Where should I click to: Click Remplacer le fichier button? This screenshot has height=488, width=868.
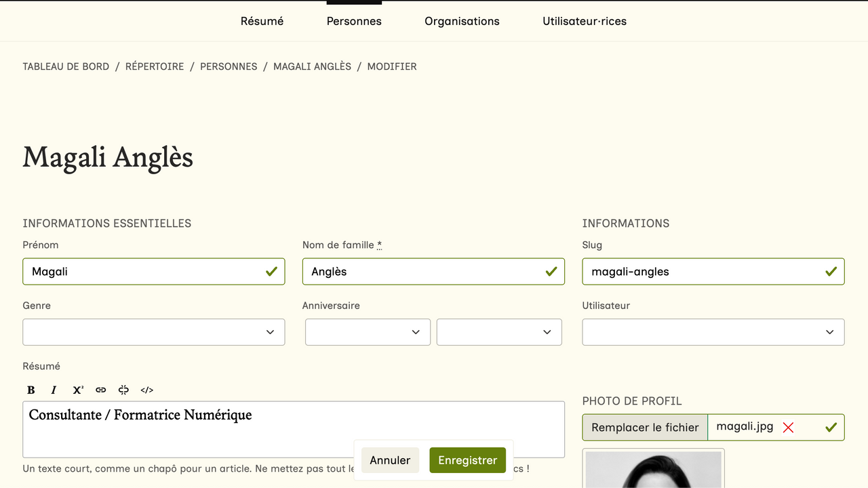tap(645, 428)
